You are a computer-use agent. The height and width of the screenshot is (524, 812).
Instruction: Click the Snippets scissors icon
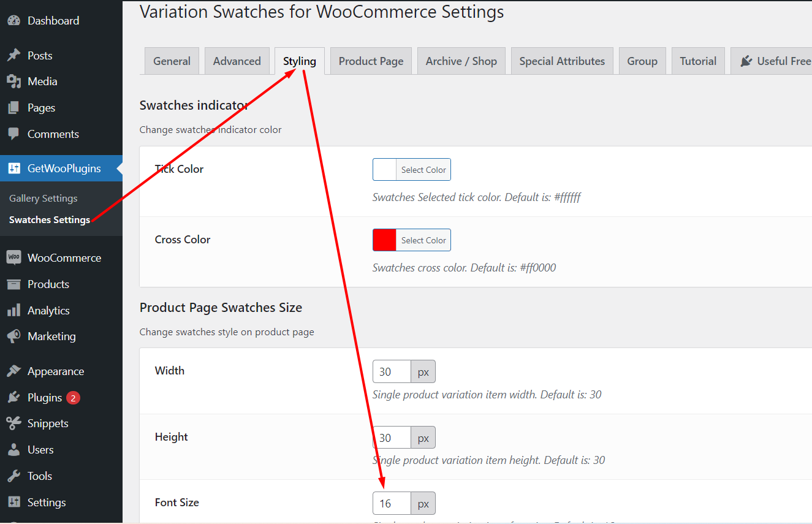pos(13,423)
